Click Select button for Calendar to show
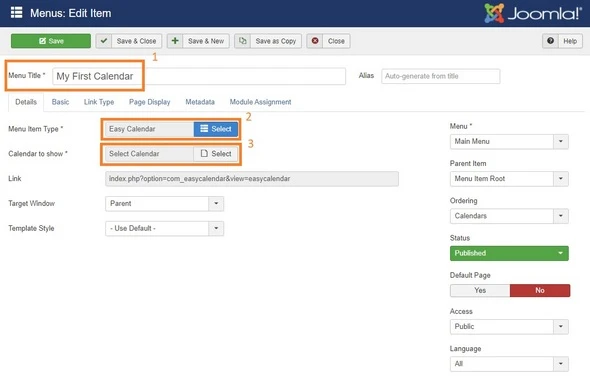Viewport: 590px width, 381px height. (216, 154)
